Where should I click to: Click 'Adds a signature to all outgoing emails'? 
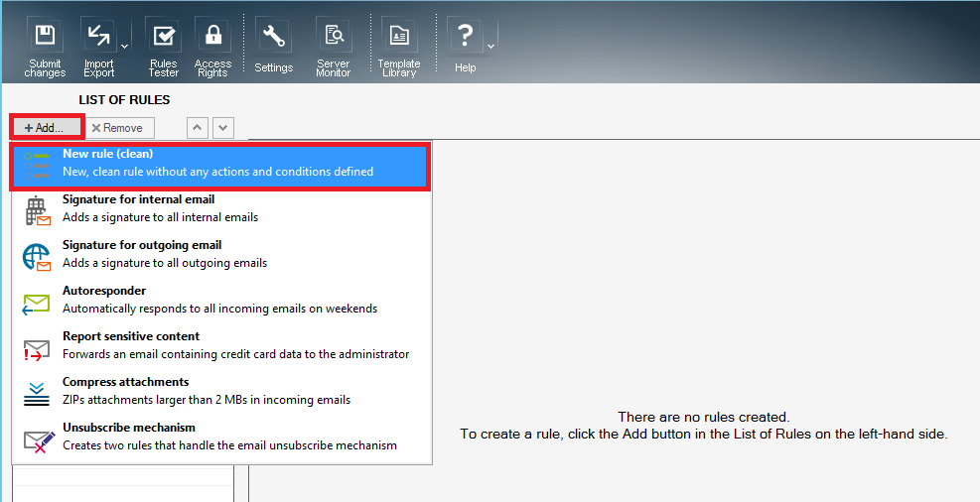[x=165, y=263]
